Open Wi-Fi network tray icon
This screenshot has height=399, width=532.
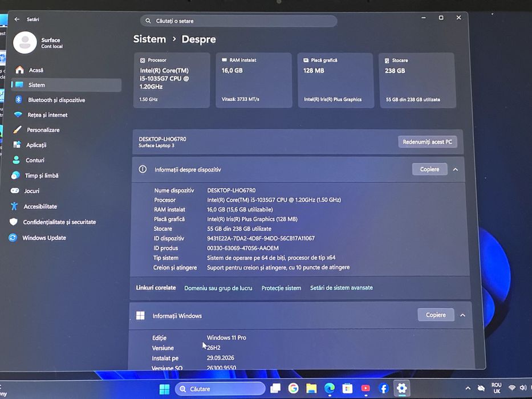(512, 388)
